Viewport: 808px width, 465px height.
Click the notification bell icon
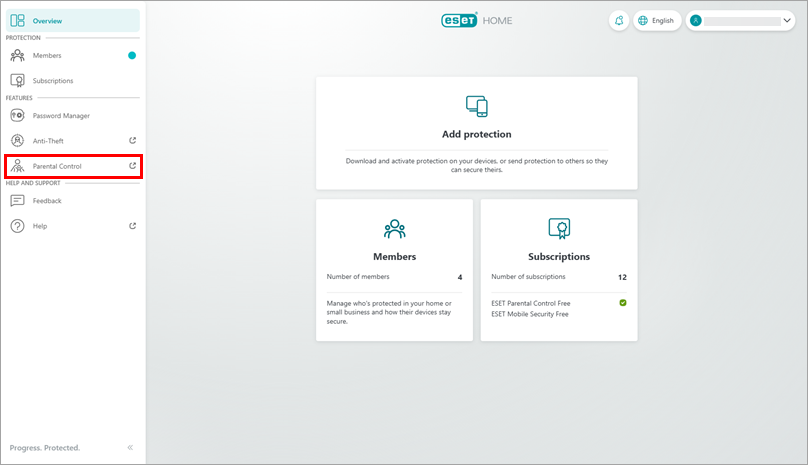click(x=619, y=21)
